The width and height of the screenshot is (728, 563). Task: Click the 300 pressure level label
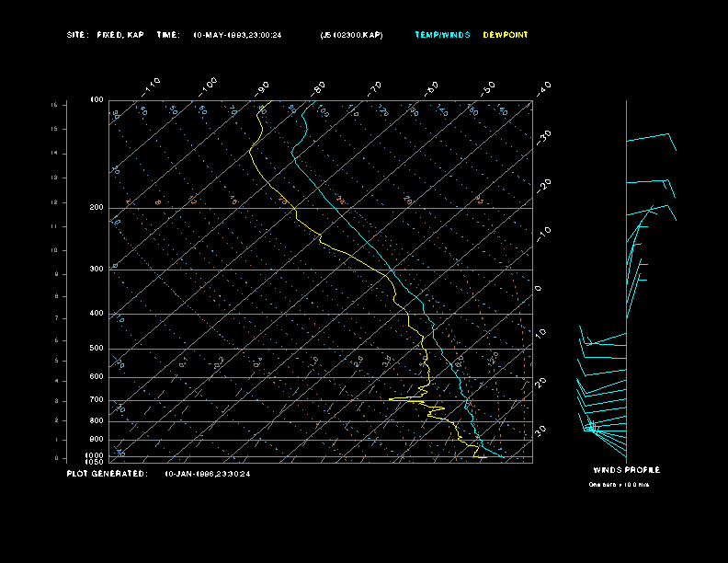point(97,270)
